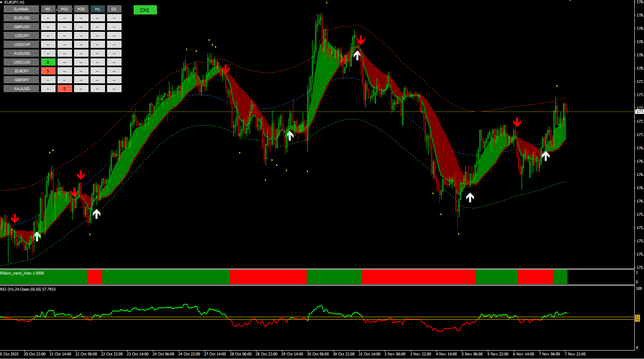Click the GBPJPY M30 signal cell

tap(81, 80)
